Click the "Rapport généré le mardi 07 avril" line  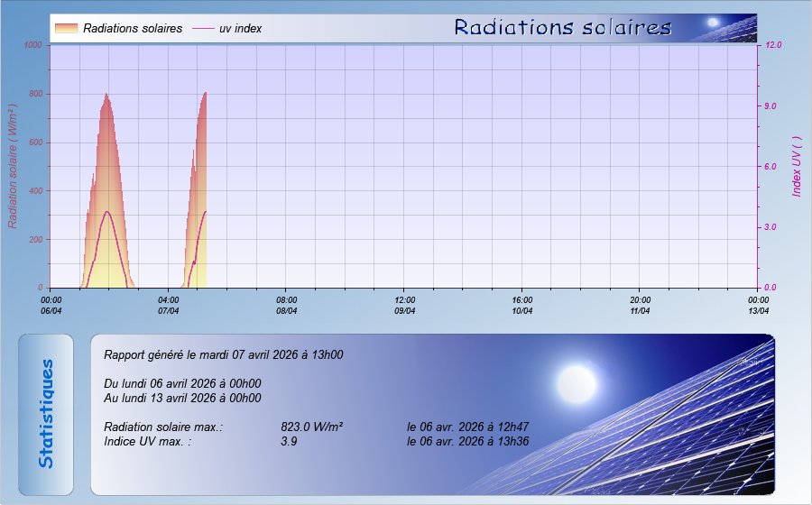click(224, 355)
